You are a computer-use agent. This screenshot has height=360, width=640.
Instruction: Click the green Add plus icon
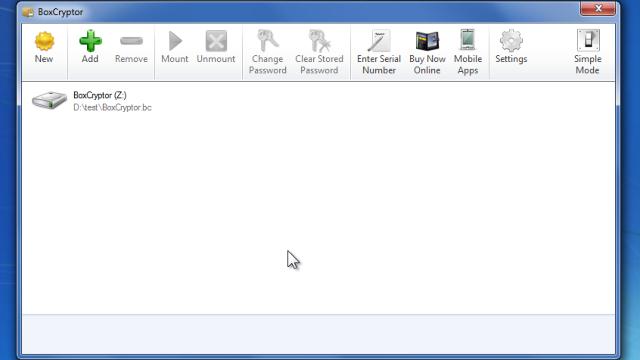tap(90, 41)
